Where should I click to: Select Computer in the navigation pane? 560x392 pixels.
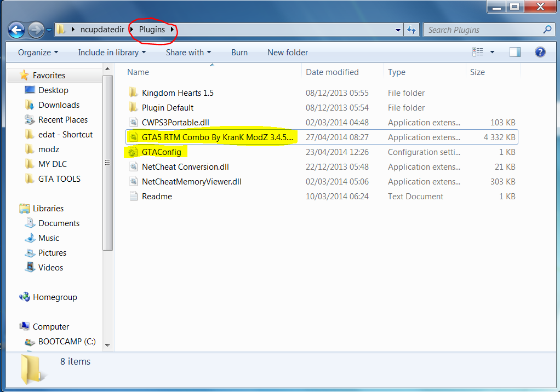point(51,327)
